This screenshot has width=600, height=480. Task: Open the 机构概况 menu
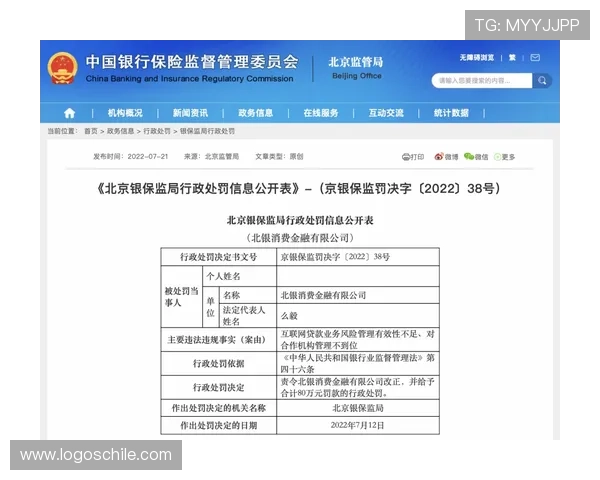point(125,113)
